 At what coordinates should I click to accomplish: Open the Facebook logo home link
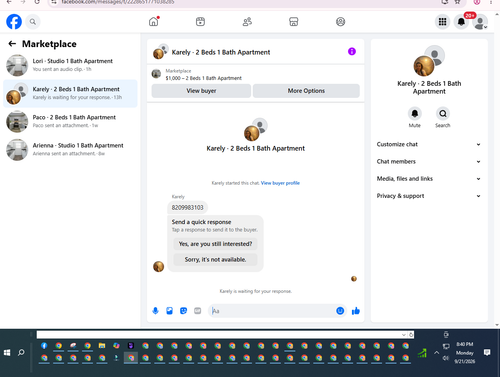pyautogui.click(x=14, y=22)
